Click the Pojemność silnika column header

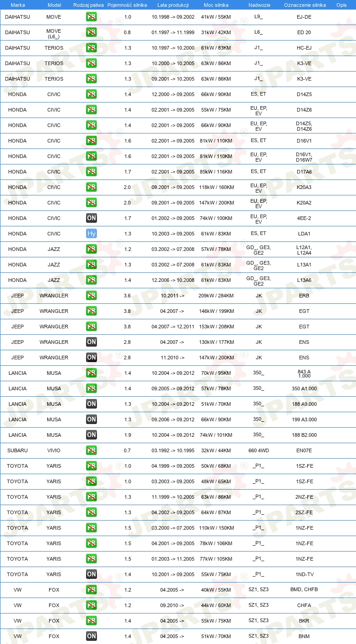coord(127,5)
